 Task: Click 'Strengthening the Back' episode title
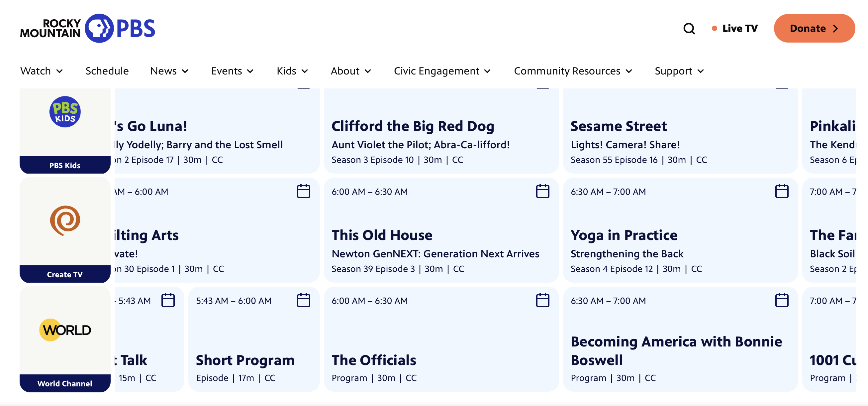(627, 254)
